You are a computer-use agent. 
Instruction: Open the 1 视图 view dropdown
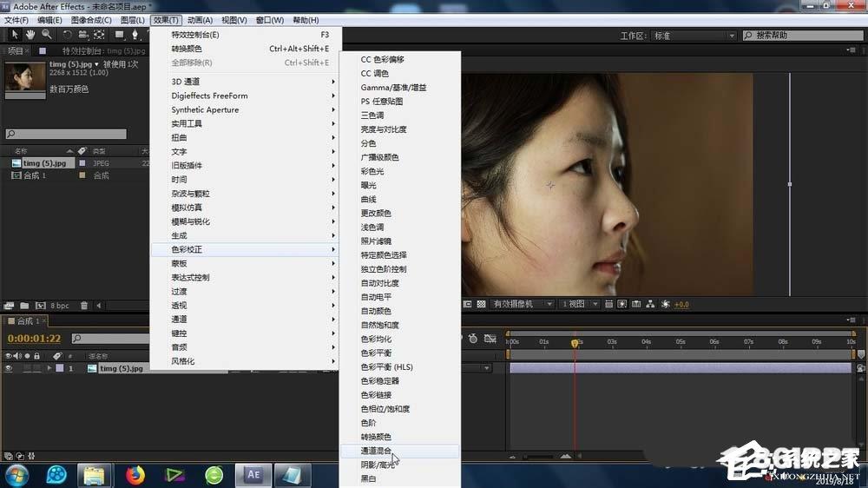(x=579, y=304)
